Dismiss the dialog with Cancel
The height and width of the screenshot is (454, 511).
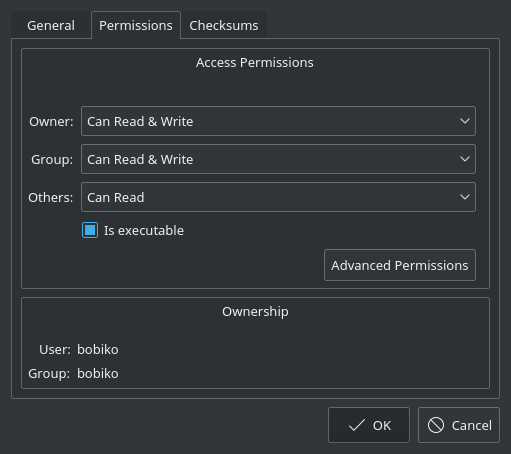[x=459, y=425]
